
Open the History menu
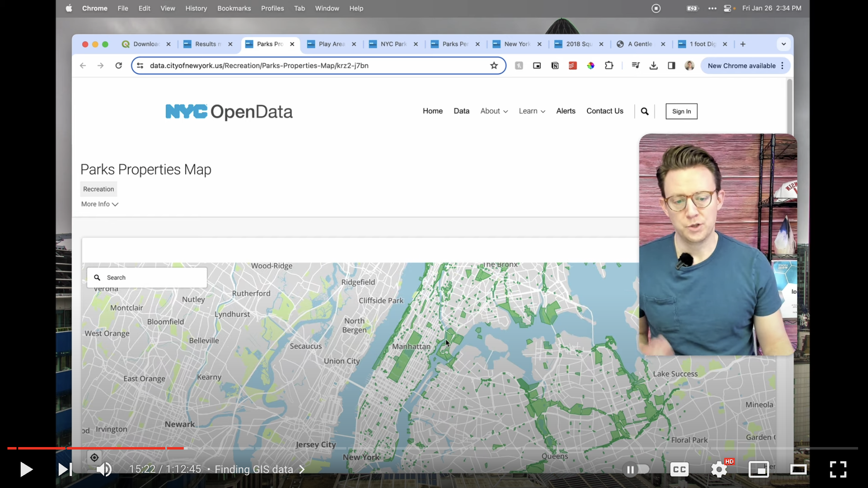tap(196, 8)
